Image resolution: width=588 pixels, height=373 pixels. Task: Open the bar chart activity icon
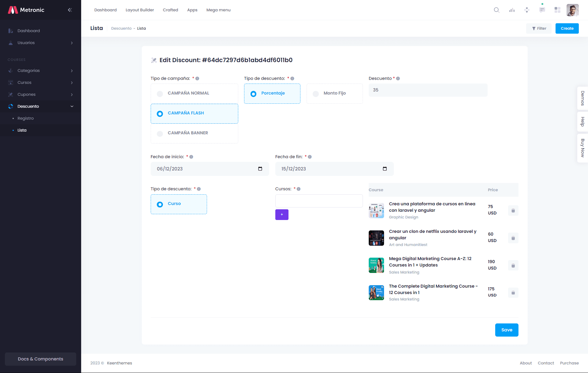pos(512,10)
